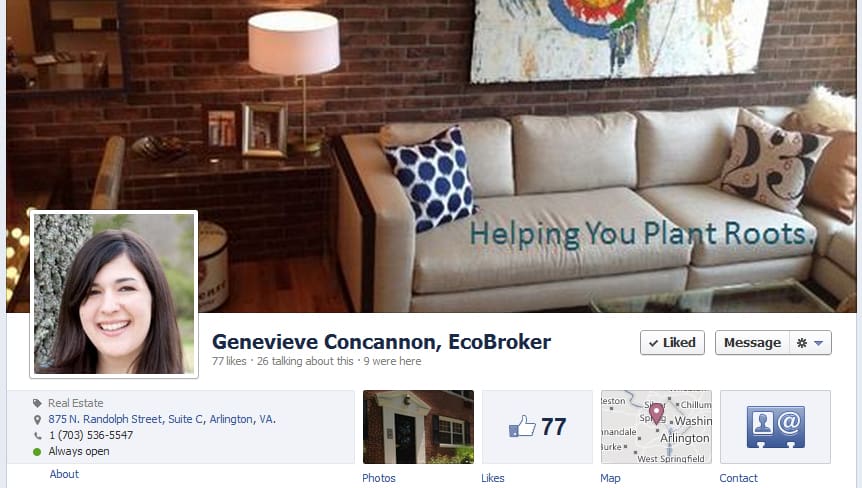Click the Message button
The width and height of the screenshot is (862, 488).
752,342
